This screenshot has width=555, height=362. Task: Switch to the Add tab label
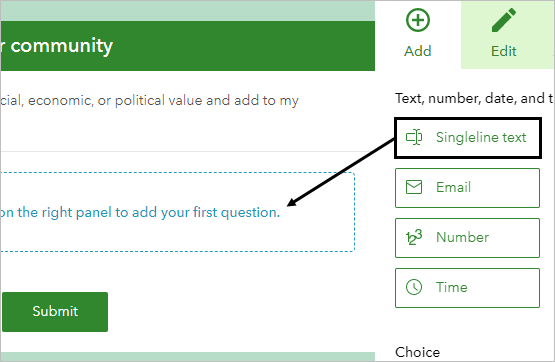(418, 51)
